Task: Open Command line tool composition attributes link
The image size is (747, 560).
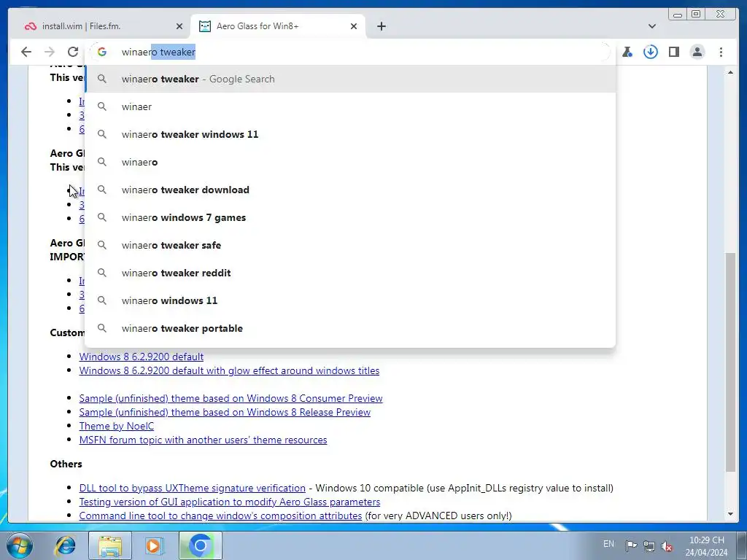Action: [x=220, y=516]
